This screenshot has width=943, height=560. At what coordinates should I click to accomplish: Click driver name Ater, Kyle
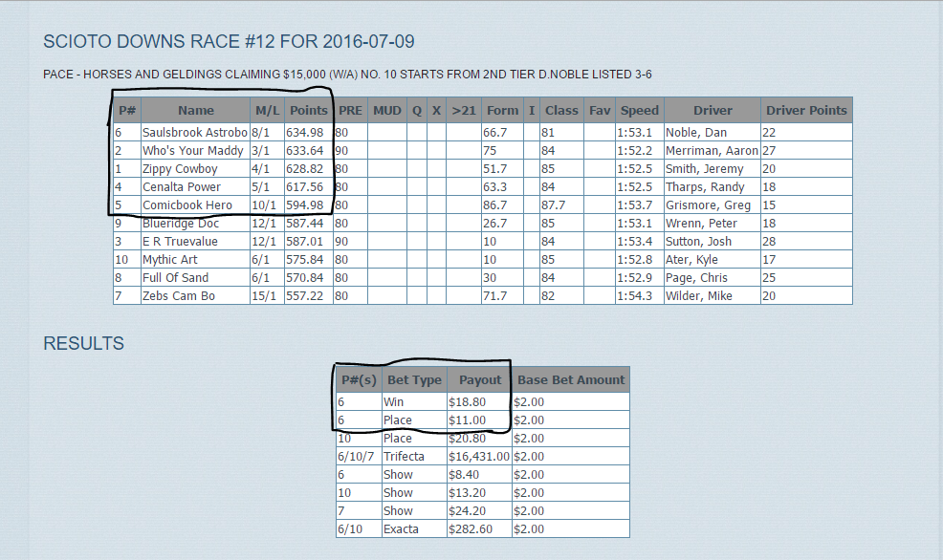click(691, 260)
